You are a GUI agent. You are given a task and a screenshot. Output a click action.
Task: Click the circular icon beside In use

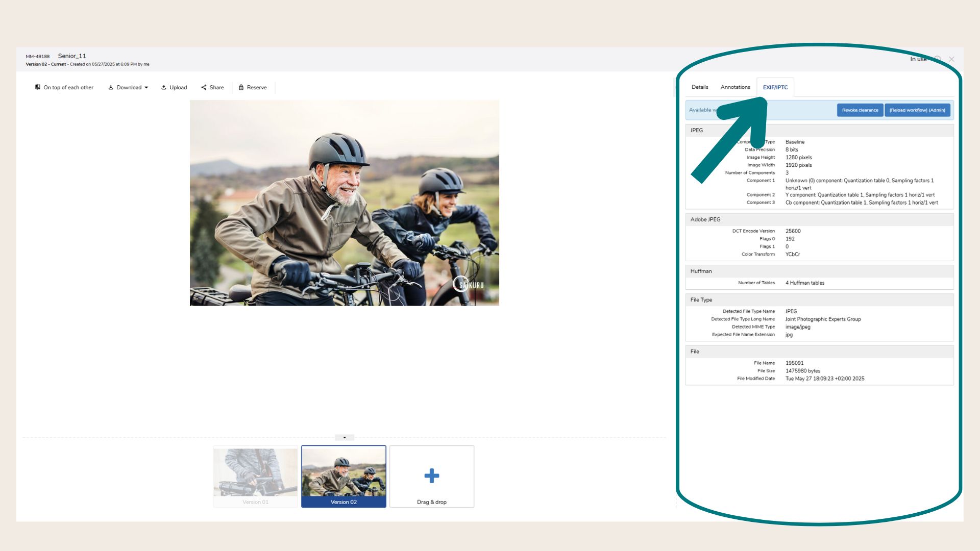pyautogui.click(x=938, y=59)
